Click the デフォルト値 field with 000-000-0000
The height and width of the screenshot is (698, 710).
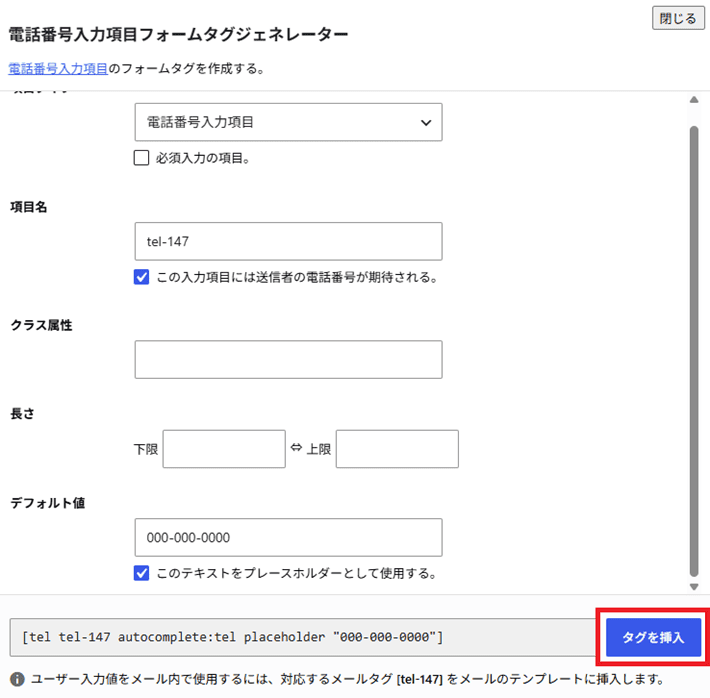pos(288,538)
